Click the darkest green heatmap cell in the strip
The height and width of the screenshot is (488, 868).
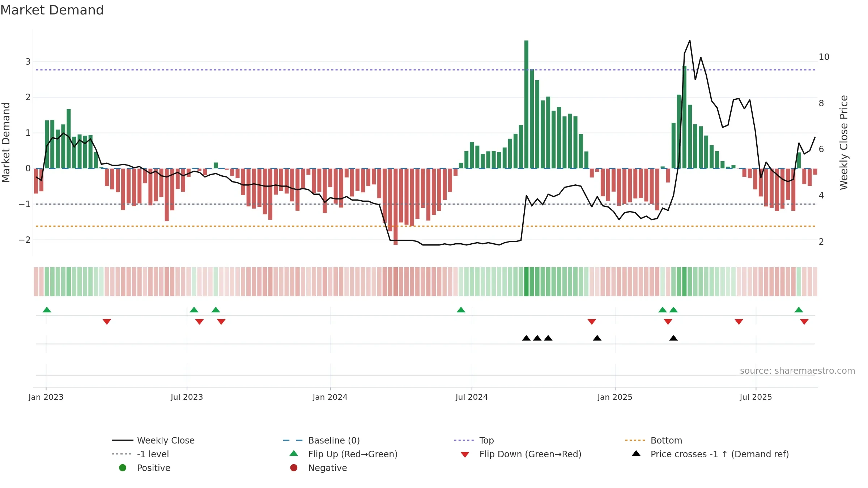pyautogui.click(x=526, y=282)
